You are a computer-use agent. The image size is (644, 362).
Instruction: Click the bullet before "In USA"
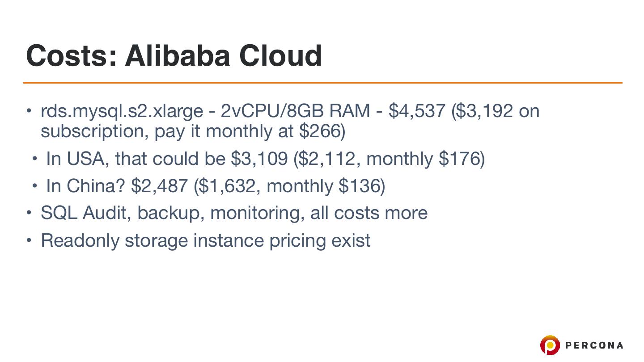[34, 159]
